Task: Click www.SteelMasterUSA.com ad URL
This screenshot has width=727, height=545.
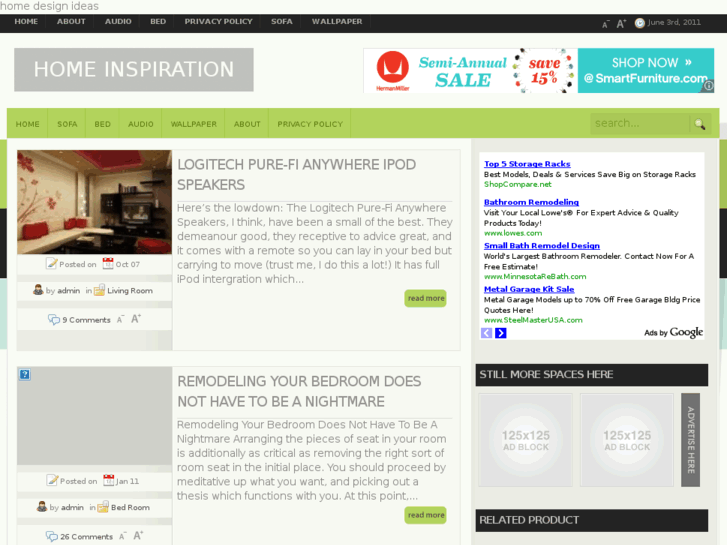Action: click(533, 320)
